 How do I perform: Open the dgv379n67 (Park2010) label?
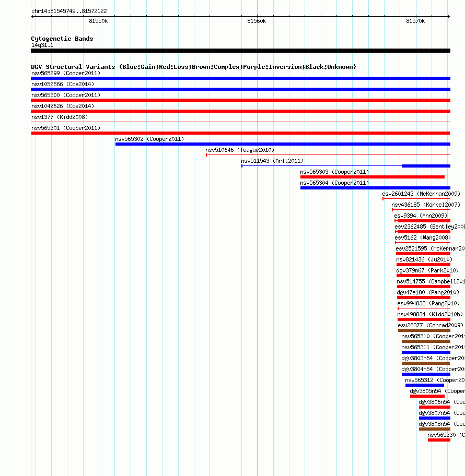pyautogui.click(x=427, y=270)
